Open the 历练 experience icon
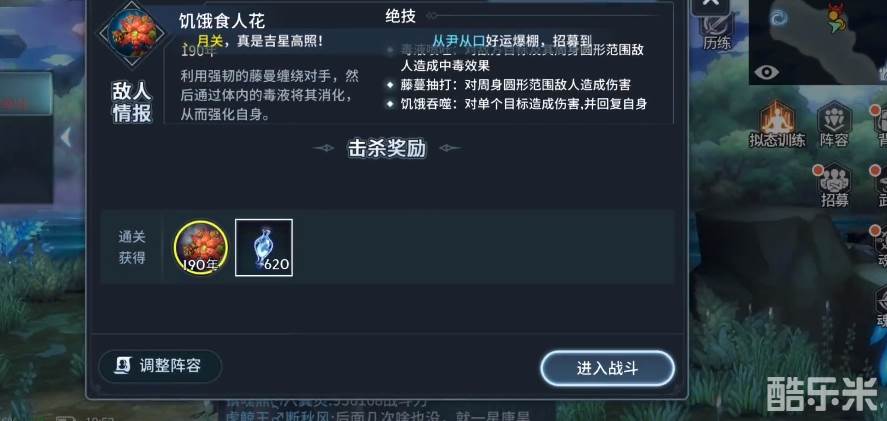887x421 pixels. 717,31
